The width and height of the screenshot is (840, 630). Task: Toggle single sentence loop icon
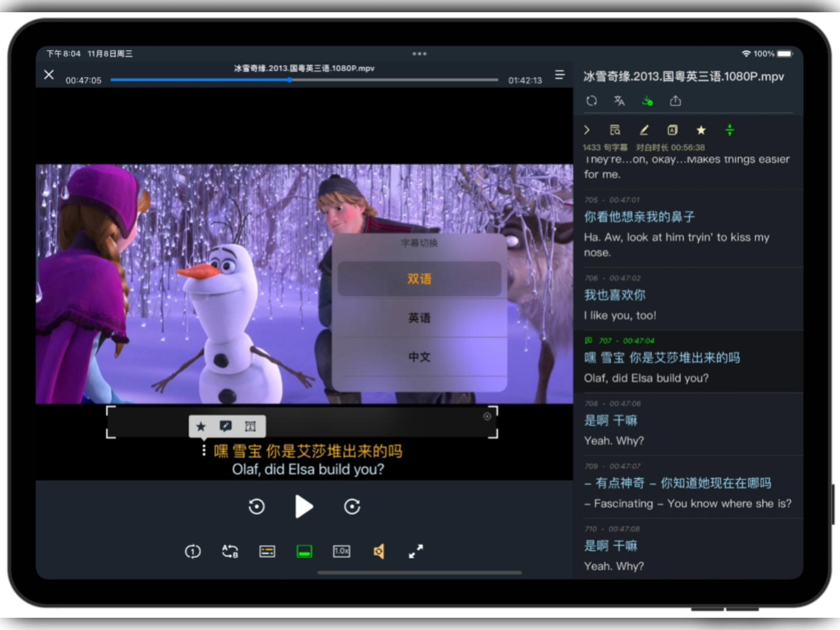192,551
